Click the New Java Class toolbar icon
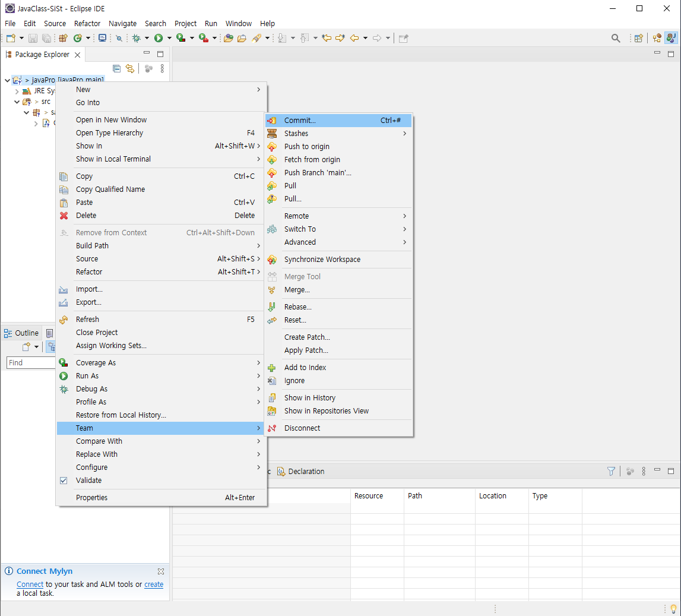Screen dimensions: 681x616 78,38
